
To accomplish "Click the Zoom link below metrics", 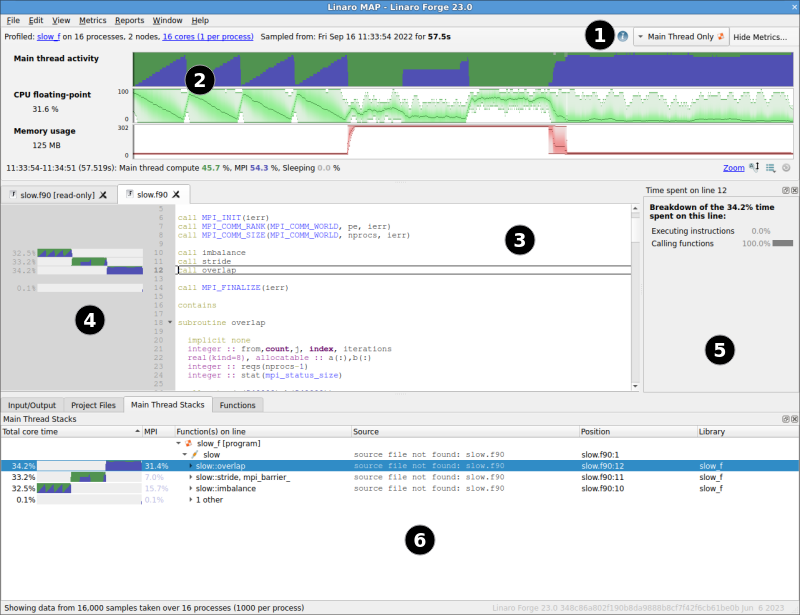I will coord(734,168).
